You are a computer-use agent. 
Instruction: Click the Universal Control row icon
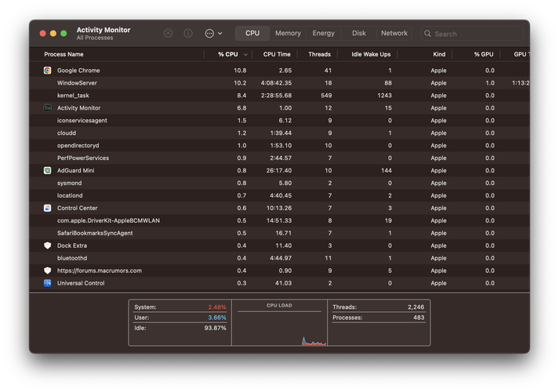(x=47, y=283)
